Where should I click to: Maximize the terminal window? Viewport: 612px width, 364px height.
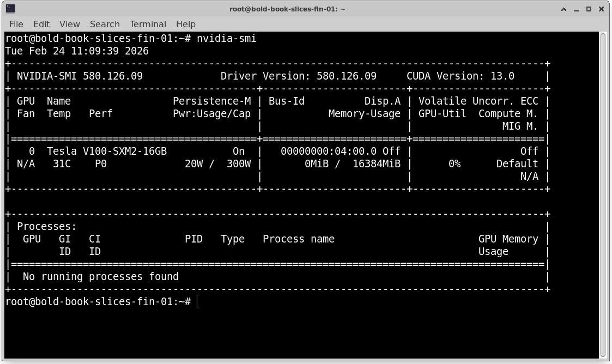coord(589,9)
